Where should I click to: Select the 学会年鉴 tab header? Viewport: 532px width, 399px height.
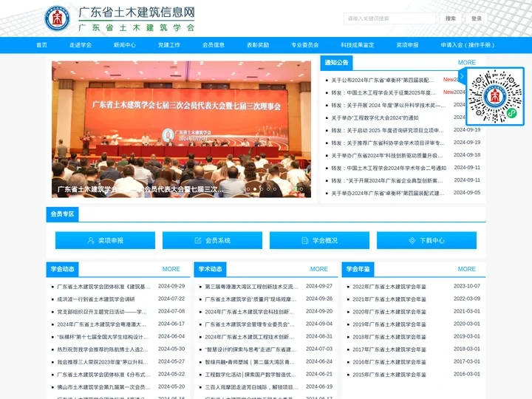coord(358,270)
